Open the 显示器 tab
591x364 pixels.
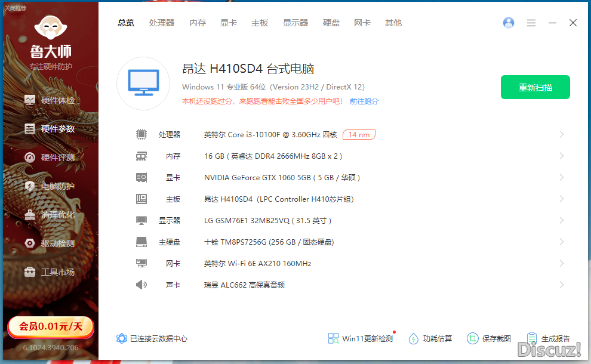coord(295,23)
